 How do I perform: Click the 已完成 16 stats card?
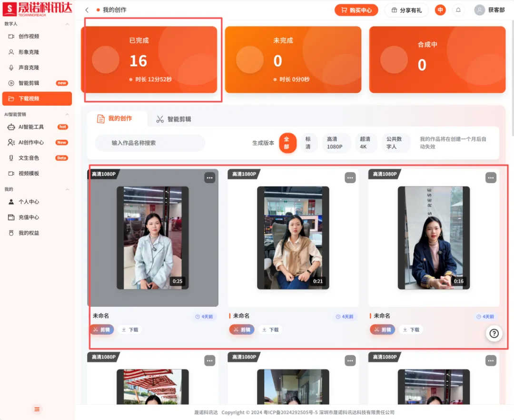(149, 59)
